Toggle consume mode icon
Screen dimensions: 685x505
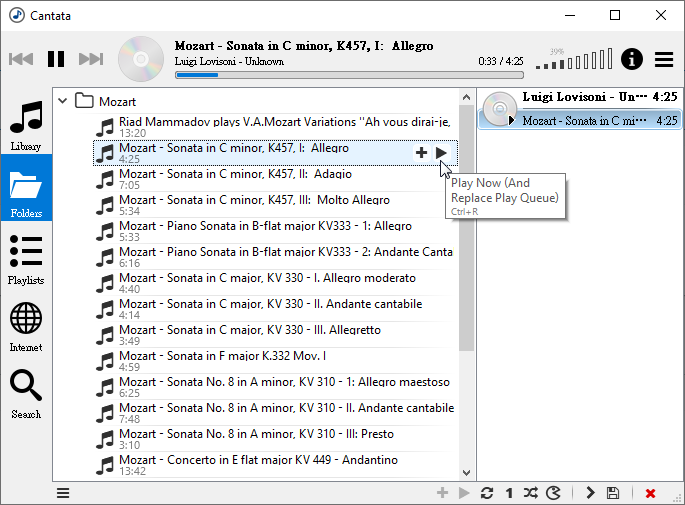554,493
